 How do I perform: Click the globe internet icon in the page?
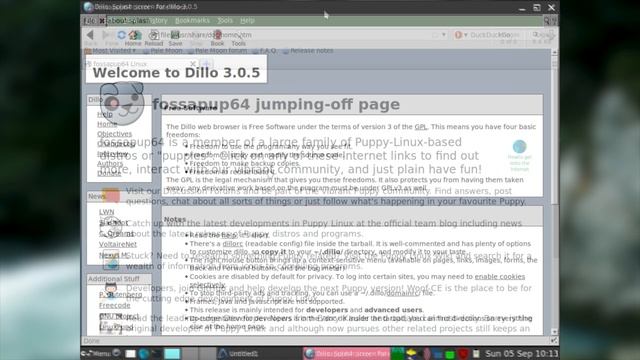[520, 147]
